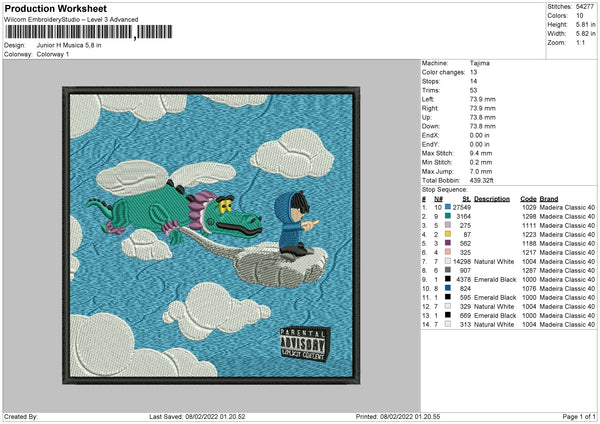600x424 pixels.
Task: Click thread code 1076
Action: tap(530, 288)
